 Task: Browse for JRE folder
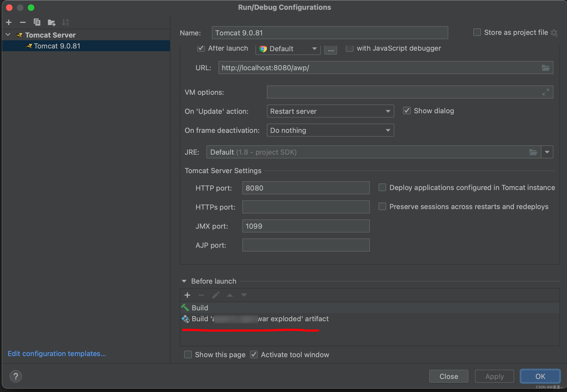[533, 152]
